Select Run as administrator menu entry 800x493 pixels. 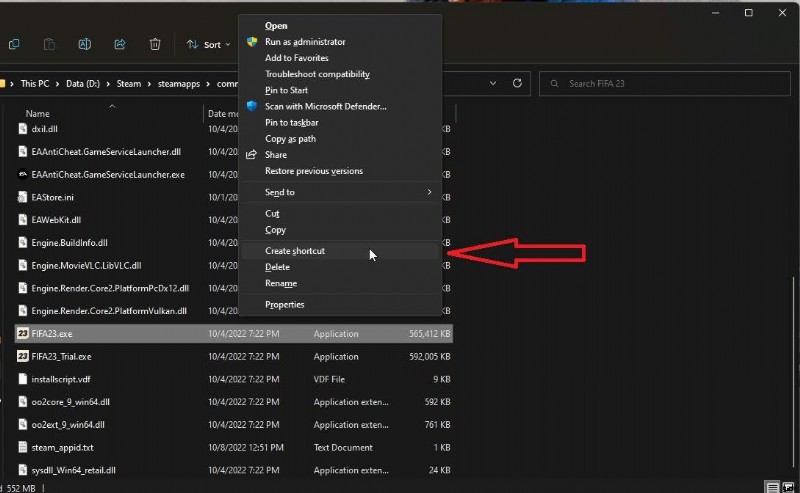305,42
